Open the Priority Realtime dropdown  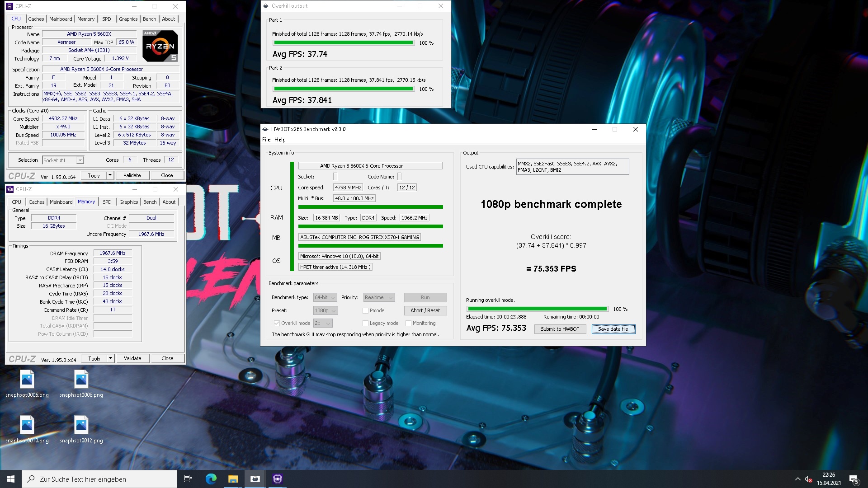point(379,297)
